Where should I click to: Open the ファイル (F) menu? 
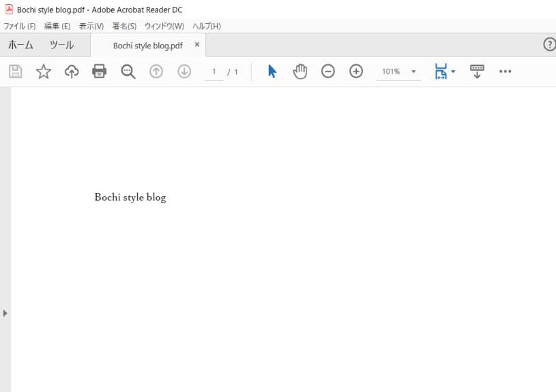[x=20, y=26]
